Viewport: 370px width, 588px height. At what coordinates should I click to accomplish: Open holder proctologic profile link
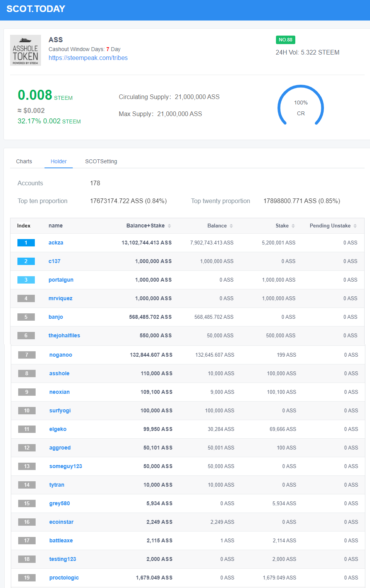click(x=64, y=578)
